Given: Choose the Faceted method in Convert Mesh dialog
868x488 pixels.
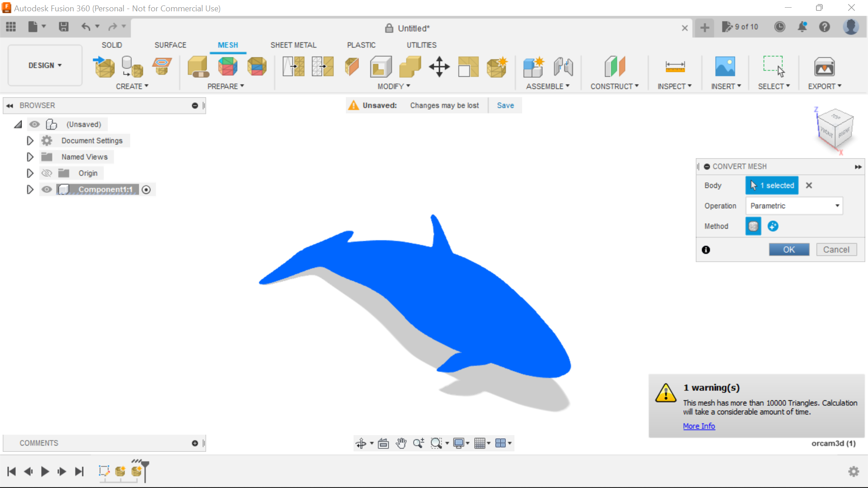Looking at the screenshot, I should [x=753, y=226].
